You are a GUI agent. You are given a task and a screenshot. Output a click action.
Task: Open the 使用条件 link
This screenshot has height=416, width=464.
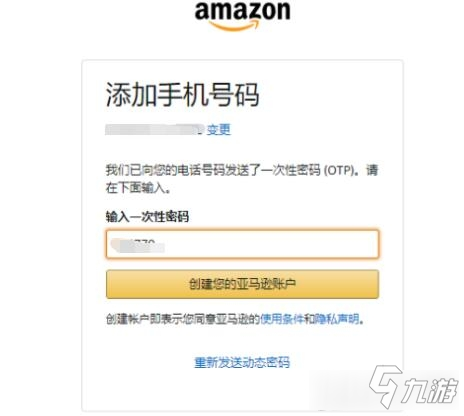tap(282, 319)
